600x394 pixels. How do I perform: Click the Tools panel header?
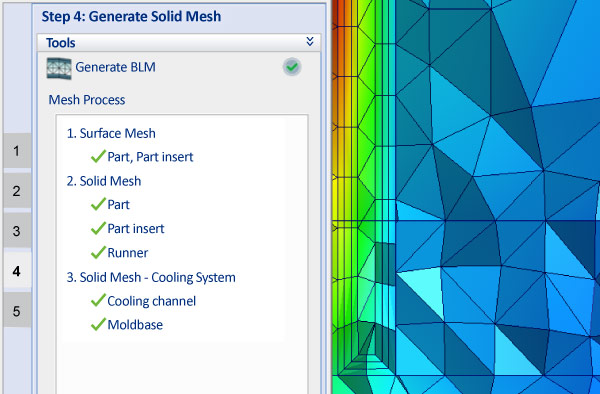[x=179, y=42]
